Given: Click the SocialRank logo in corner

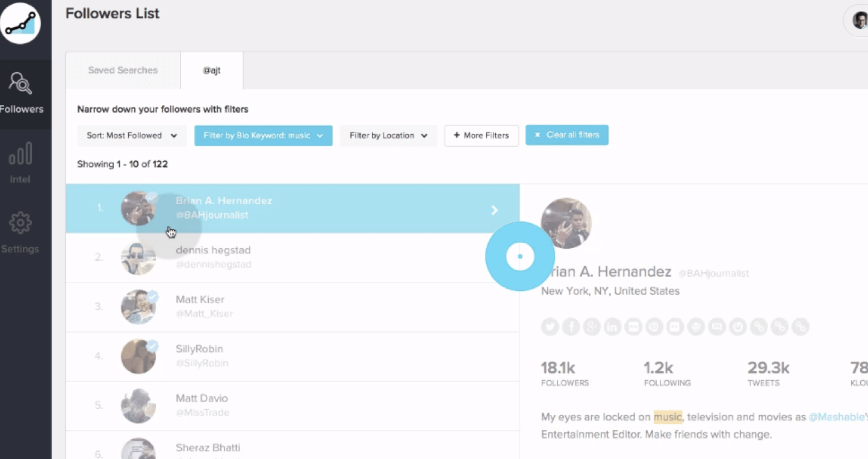Looking at the screenshot, I should (x=20, y=23).
